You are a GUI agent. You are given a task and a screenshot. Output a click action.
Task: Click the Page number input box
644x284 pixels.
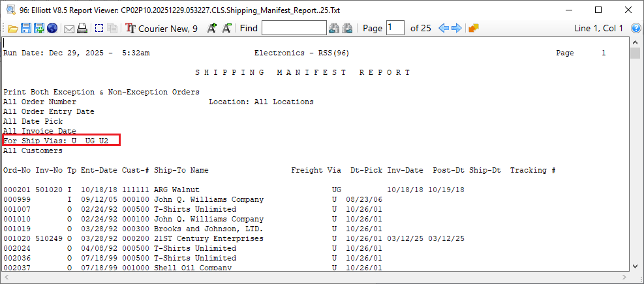tap(395, 28)
